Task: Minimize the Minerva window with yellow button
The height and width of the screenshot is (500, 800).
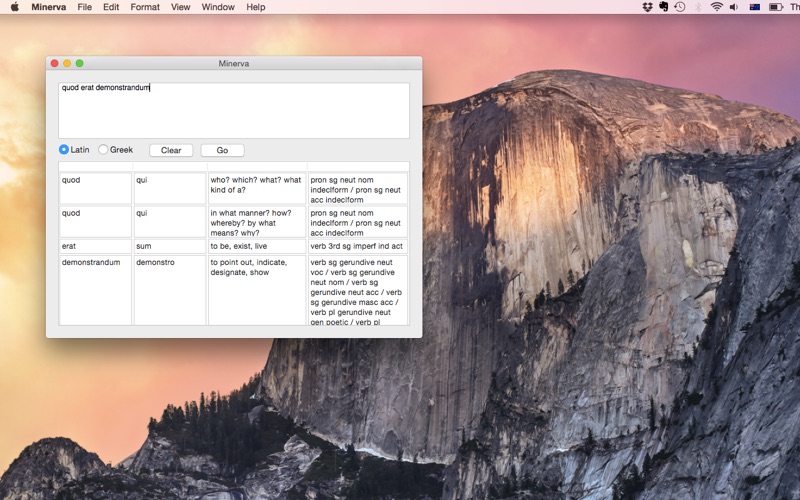Action: pos(67,63)
